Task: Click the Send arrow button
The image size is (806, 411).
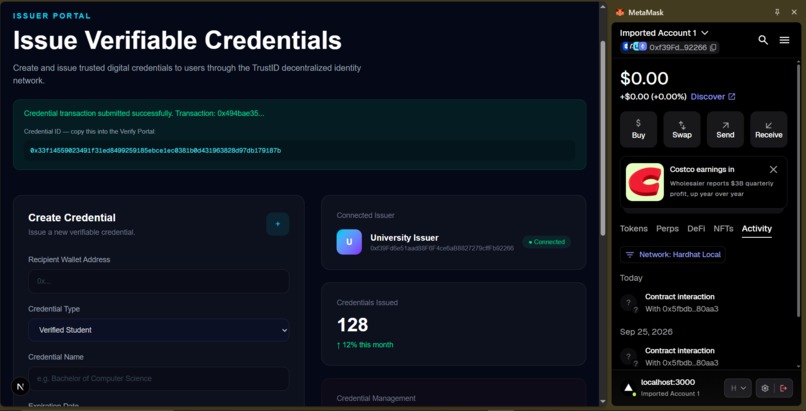Action: pos(725,129)
